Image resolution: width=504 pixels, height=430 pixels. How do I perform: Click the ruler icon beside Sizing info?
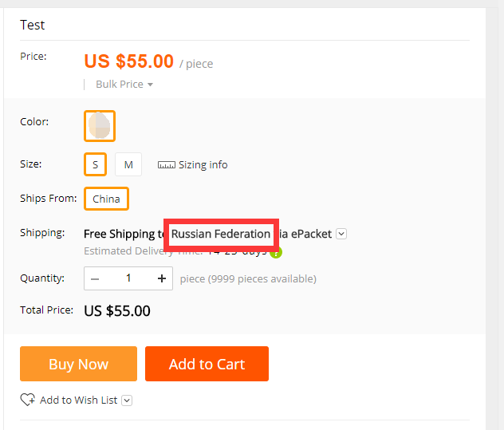(166, 165)
